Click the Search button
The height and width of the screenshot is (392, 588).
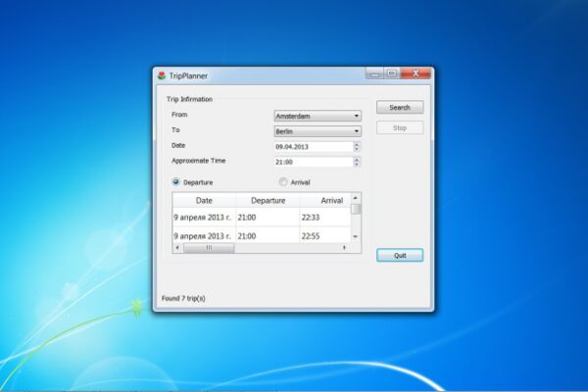[x=400, y=107]
